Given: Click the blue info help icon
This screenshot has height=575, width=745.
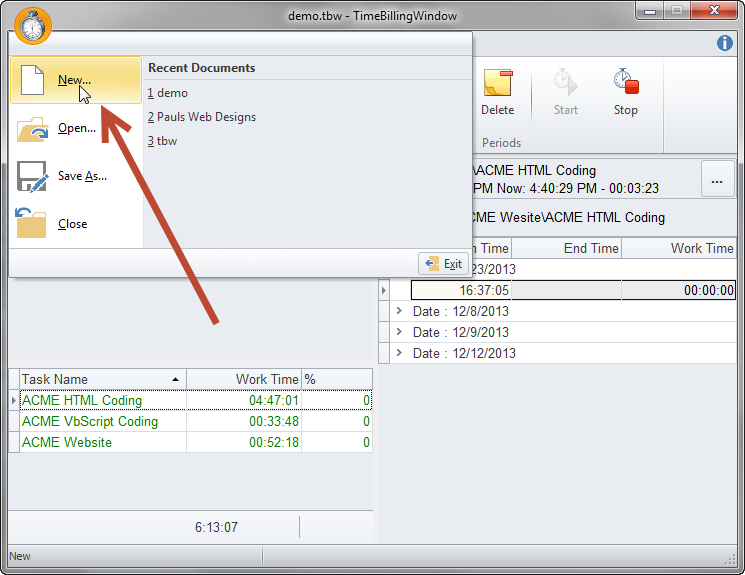Looking at the screenshot, I should click(725, 43).
